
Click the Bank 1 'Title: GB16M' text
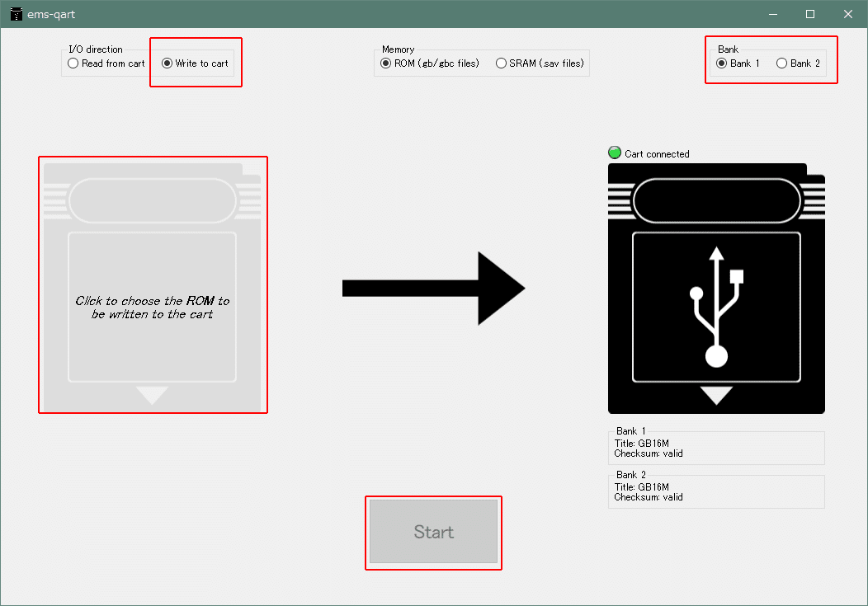point(642,444)
